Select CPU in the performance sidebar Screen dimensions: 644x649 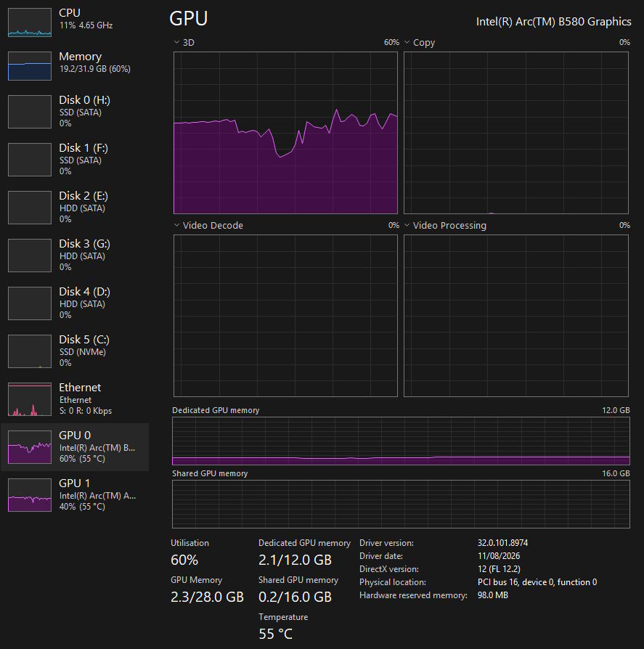[75, 23]
